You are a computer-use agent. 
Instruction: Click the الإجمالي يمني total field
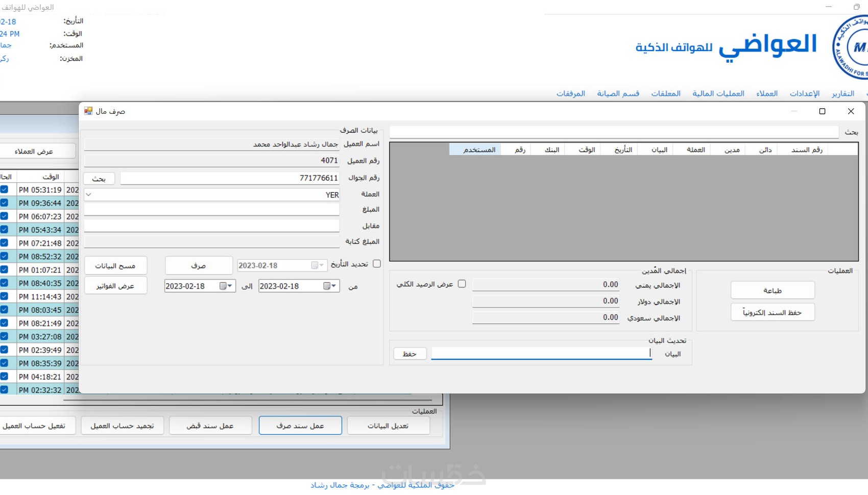click(546, 285)
